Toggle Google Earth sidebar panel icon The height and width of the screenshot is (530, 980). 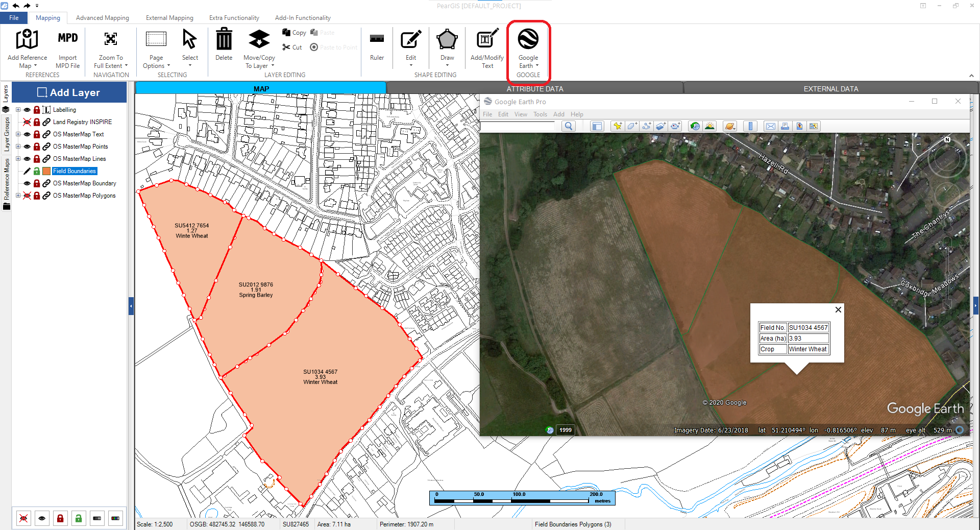[597, 126]
